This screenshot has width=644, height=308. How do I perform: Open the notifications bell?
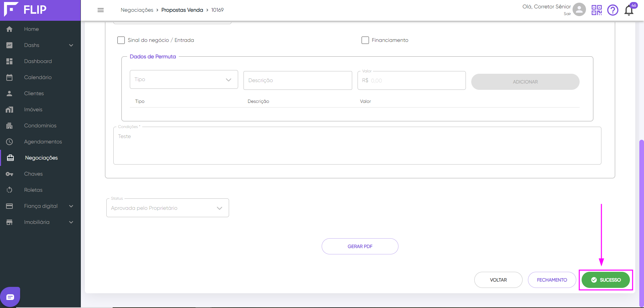(x=629, y=10)
